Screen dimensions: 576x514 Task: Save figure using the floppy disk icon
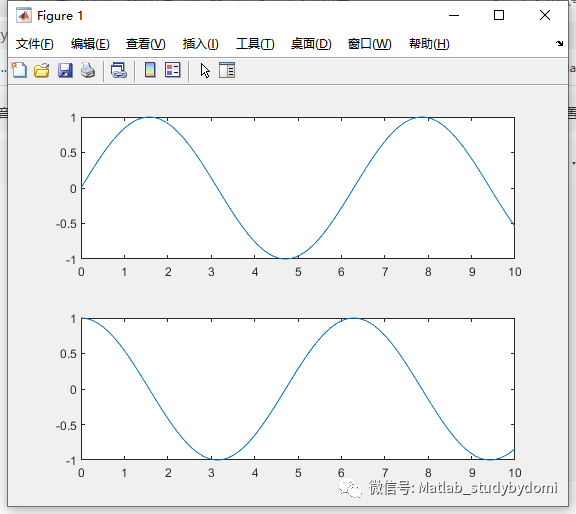click(65, 70)
